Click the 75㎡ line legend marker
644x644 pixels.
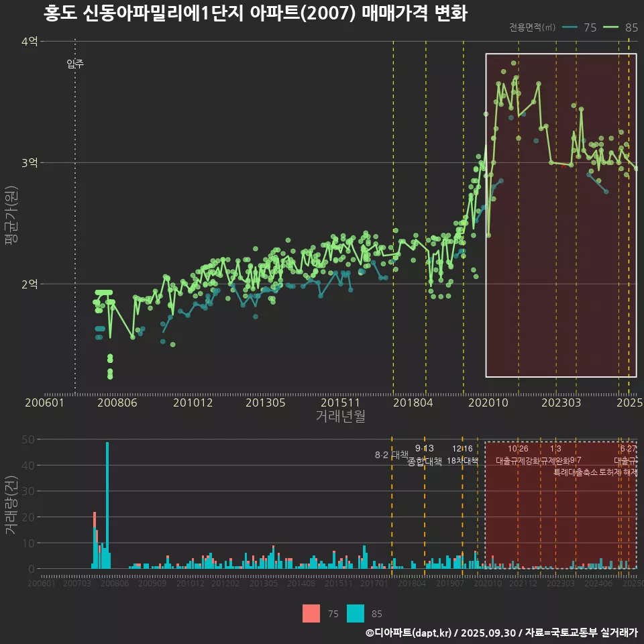tap(570, 28)
